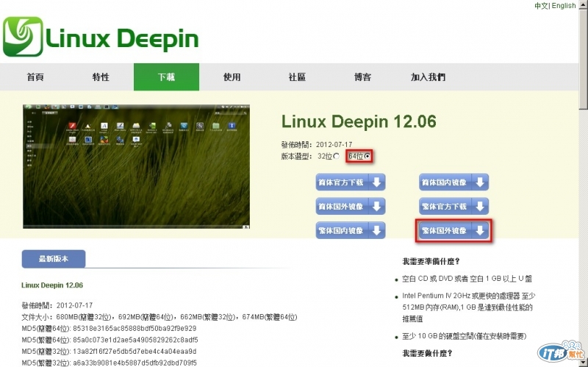Viewport: 588px width, 367px height.
Task: Click the 至少 10 GB 的硬盤空間 requirement
Action: [x=465, y=336]
